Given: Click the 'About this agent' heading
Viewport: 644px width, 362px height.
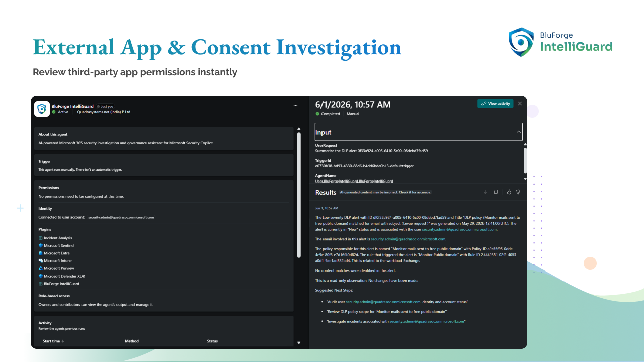Looking at the screenshot, I should 53,134.
